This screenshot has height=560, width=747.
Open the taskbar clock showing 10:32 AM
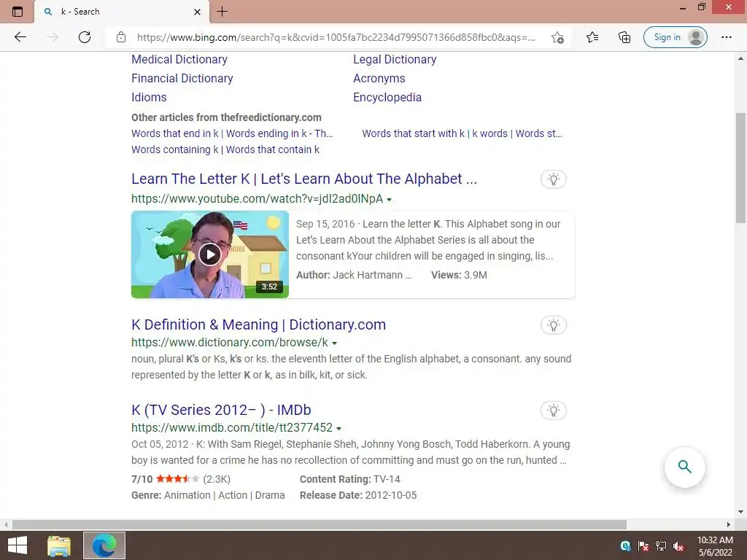click(715, 545)
